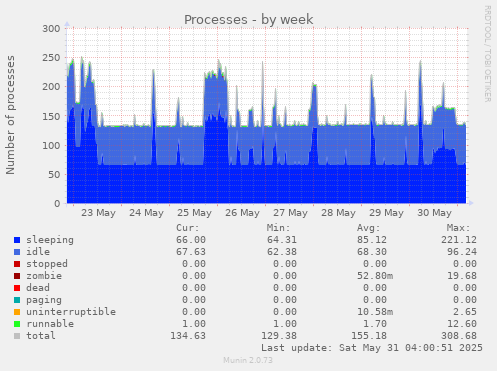Click the 100 y-axis tick label

[51, 145]
